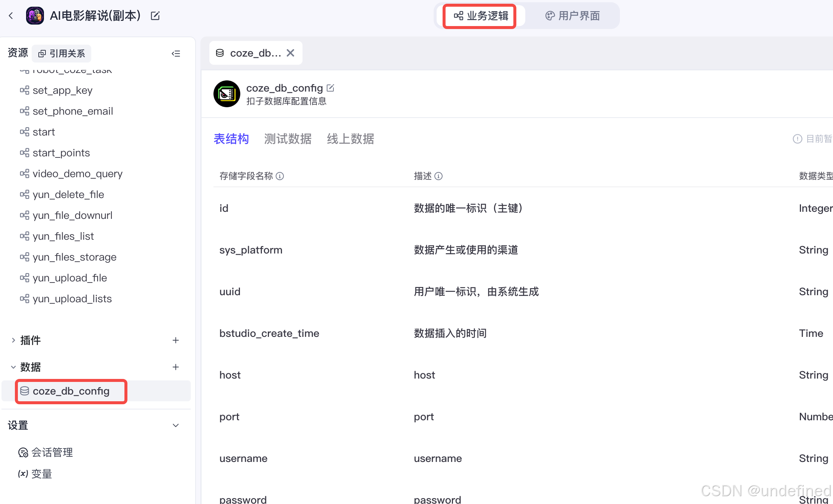Click the 线上数据 link

click(349, 138)
